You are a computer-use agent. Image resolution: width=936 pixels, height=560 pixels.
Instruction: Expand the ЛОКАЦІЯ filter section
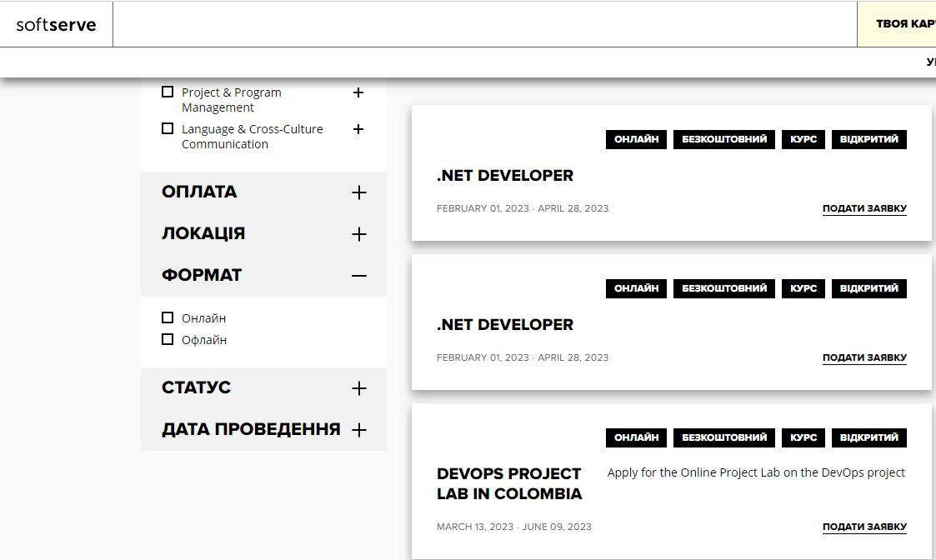pos(359,234)
